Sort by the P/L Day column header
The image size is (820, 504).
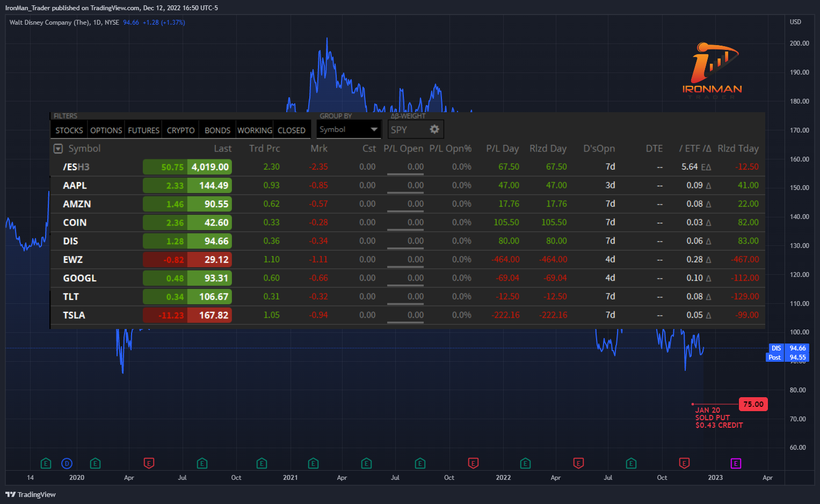(x=503, y=149)
